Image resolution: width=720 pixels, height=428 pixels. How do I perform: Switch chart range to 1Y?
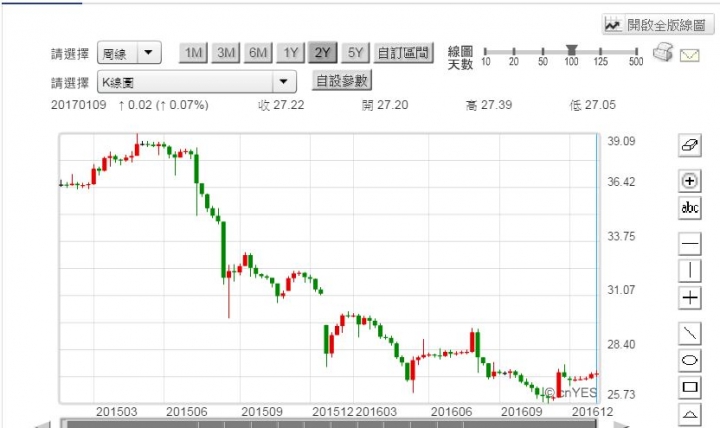pos(291,53)
